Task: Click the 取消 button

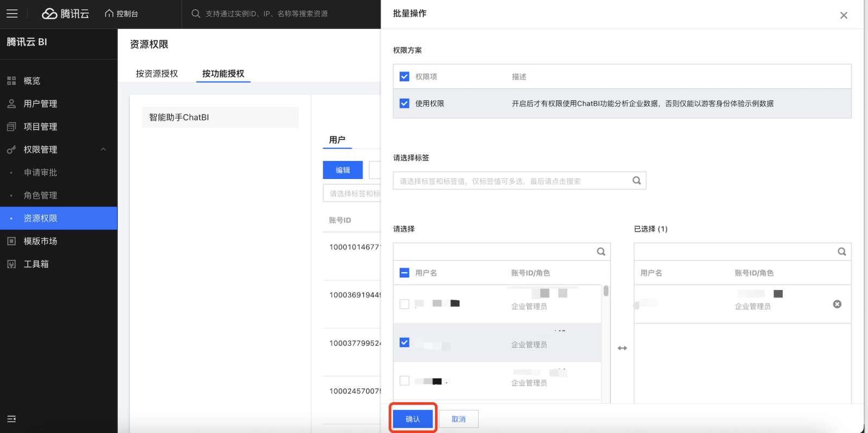Action: [458, 419]
